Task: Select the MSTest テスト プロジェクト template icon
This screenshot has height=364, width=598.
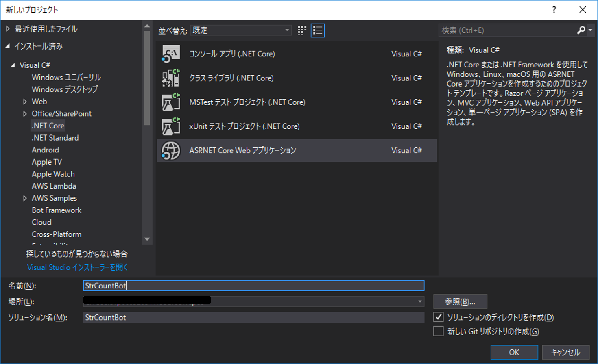Action: tap(170, 102)
